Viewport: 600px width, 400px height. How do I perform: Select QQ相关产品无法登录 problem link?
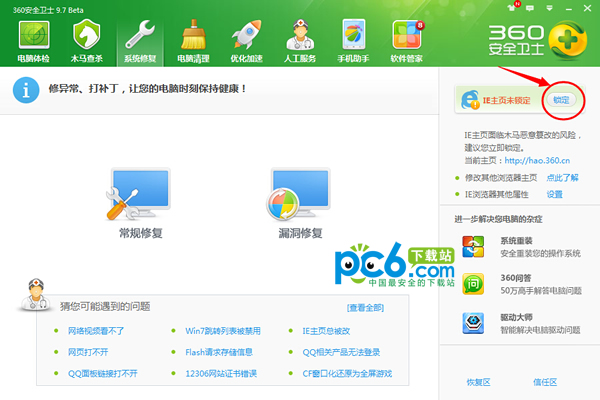pyautogui.click(x=341, y=352)
